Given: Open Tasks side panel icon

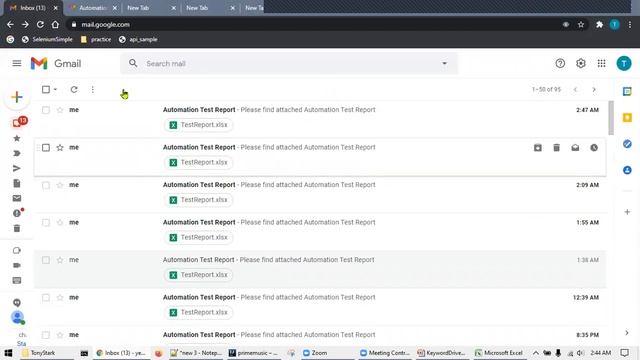Looking at the screenshot, I should [627, 144].
